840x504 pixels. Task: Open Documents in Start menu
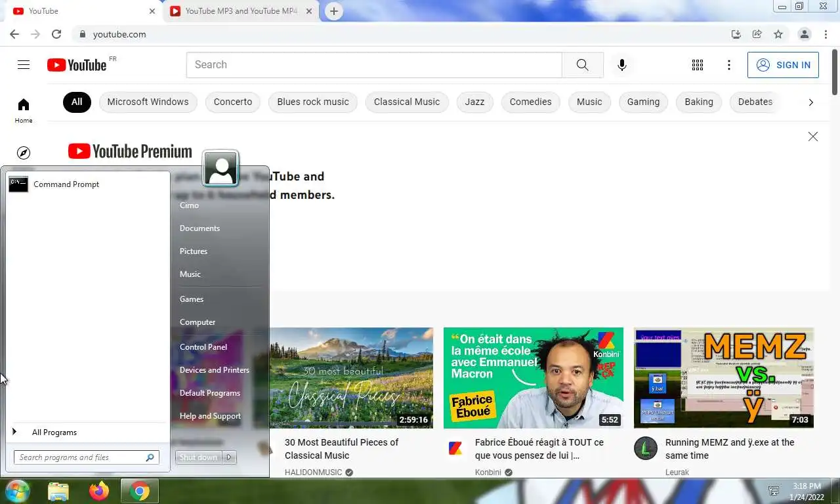[x=199, y=228]
